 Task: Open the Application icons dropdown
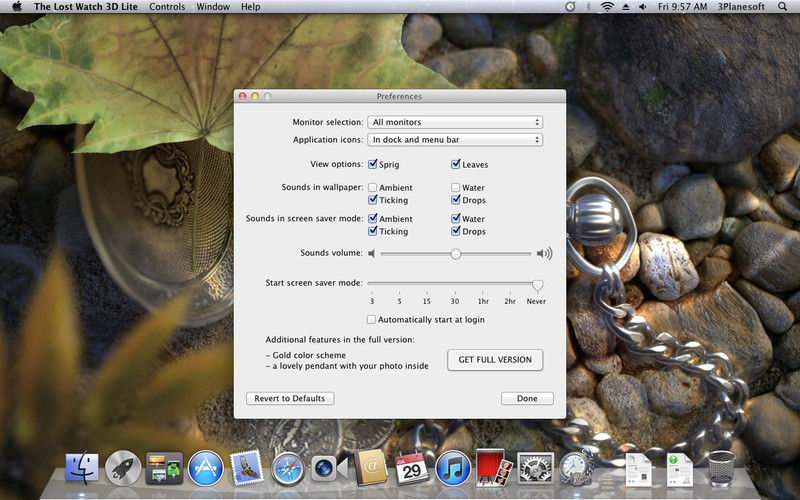[x=455, y=139]
